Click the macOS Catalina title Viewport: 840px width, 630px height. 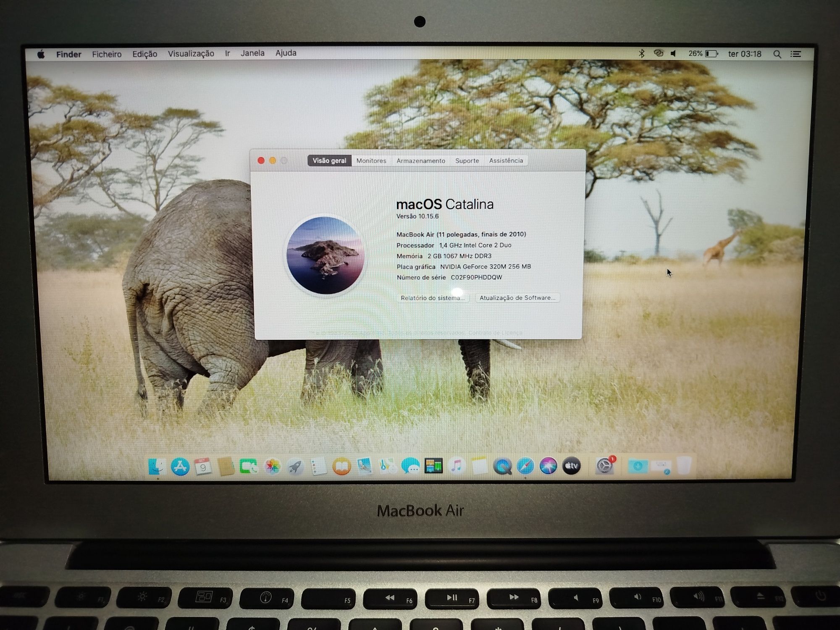coord(445,204)
